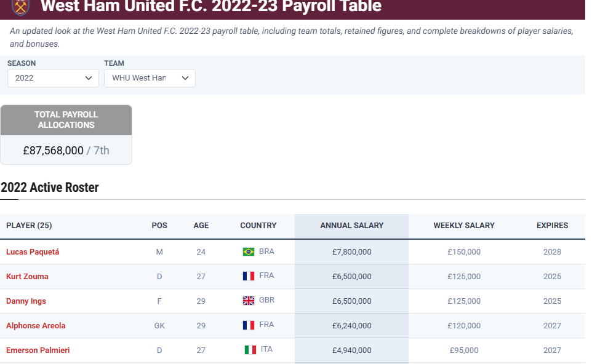Select 2028 expiry for Lucas Paquetá

[553, 252]
